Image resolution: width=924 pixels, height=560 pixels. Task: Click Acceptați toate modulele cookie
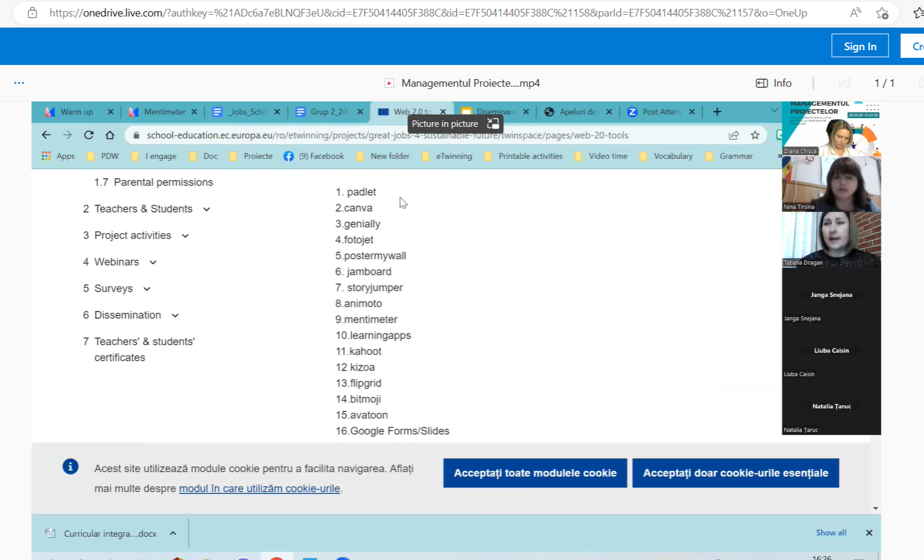(x=535, y=473)
